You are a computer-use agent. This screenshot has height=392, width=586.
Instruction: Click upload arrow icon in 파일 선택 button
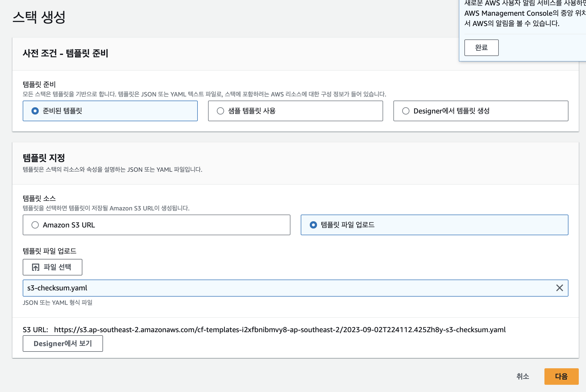36,267
